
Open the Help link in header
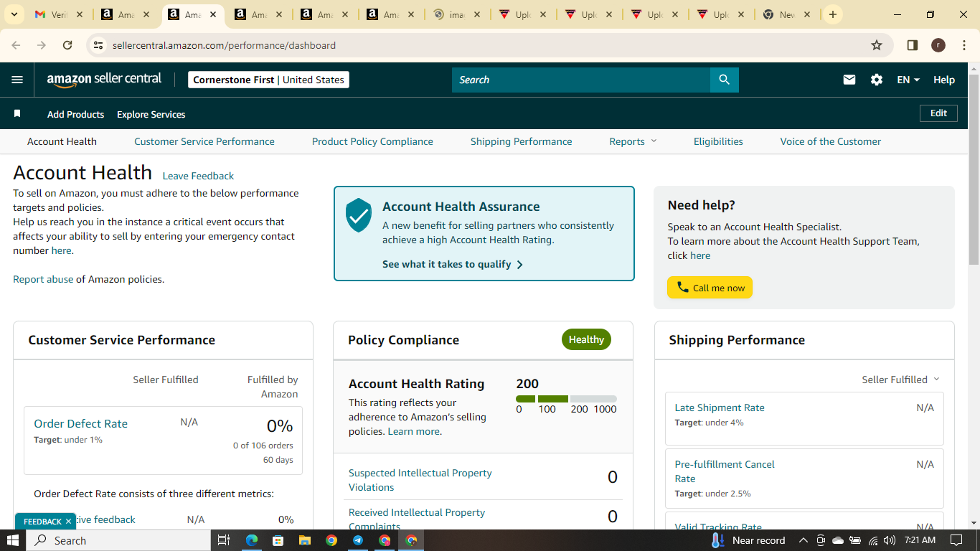(944, 80)
